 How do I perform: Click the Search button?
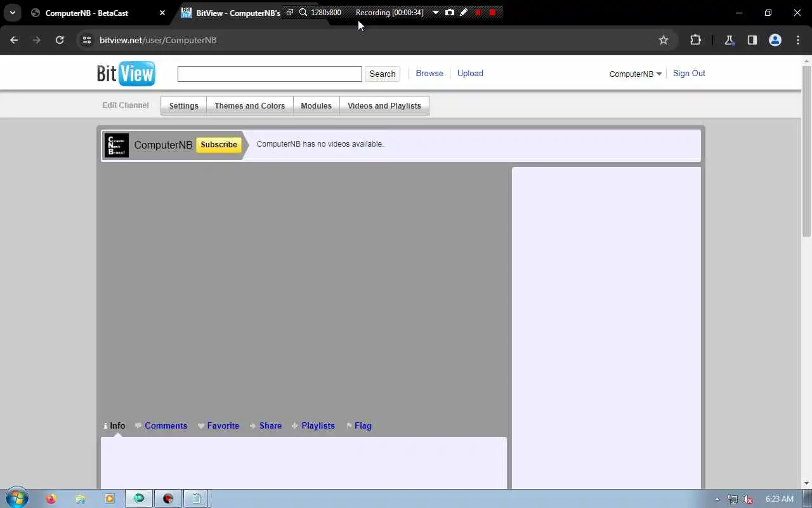click(383, 74)
